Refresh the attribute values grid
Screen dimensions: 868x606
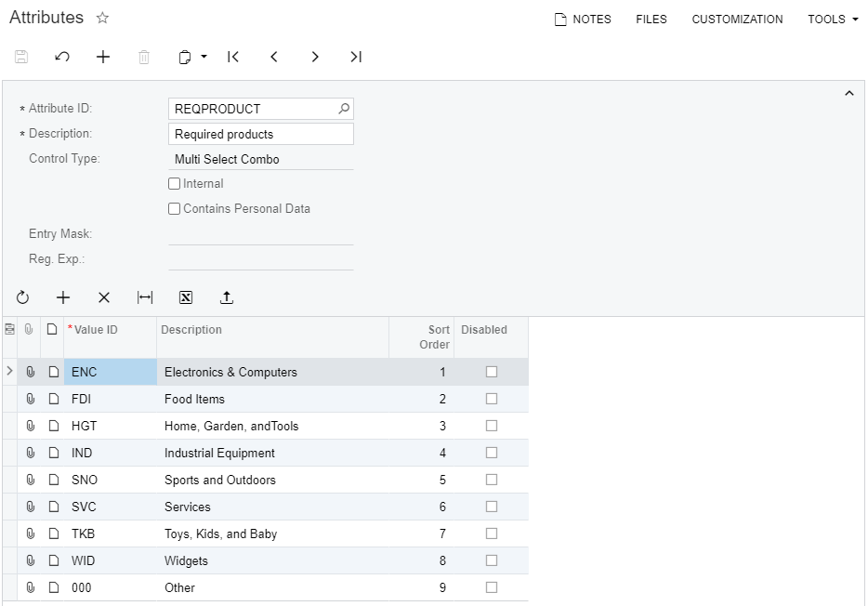coord(22,297)
